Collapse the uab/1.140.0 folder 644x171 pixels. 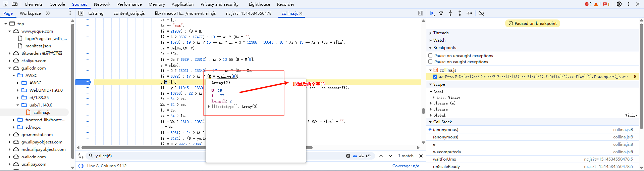point(18,105)
